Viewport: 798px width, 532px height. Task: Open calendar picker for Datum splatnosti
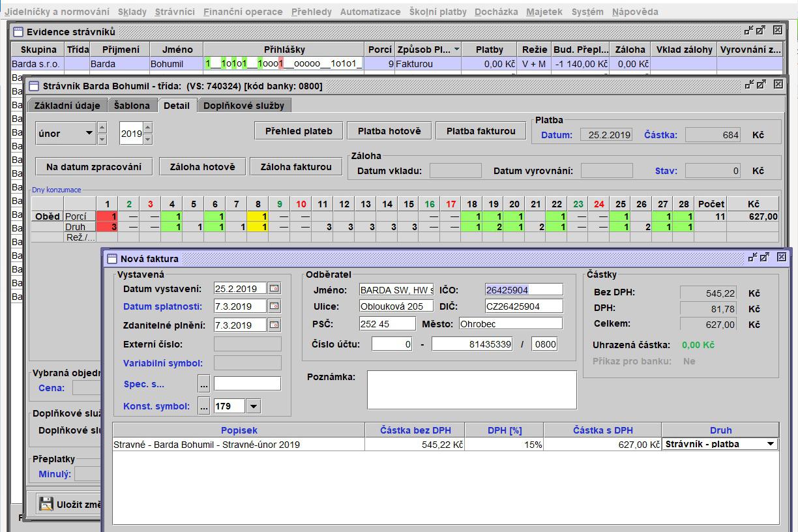(274, 306)
